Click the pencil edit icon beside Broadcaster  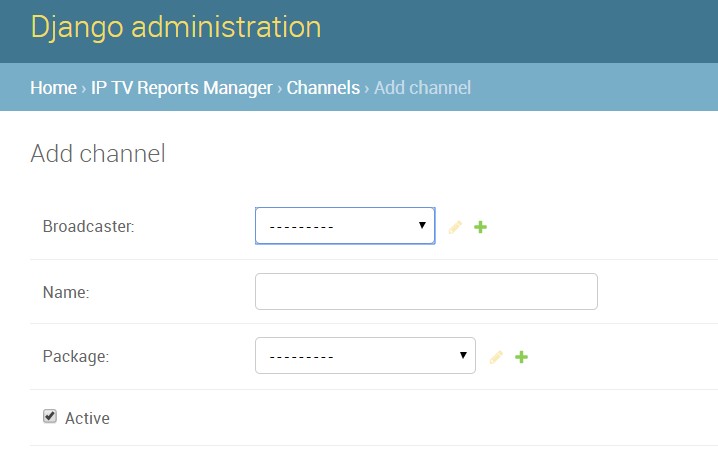[x=455, y=227]
